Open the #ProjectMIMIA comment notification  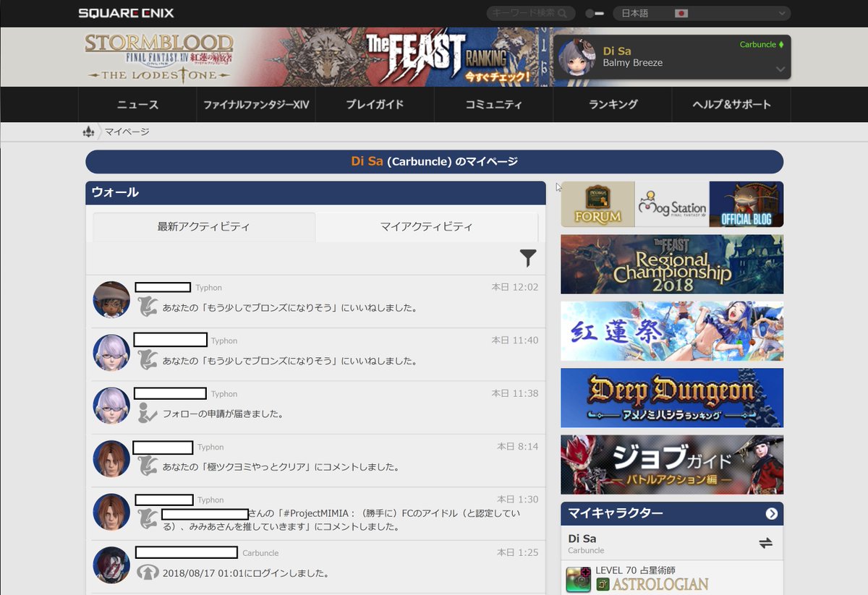pyautogui.click(x=341, y=520)
